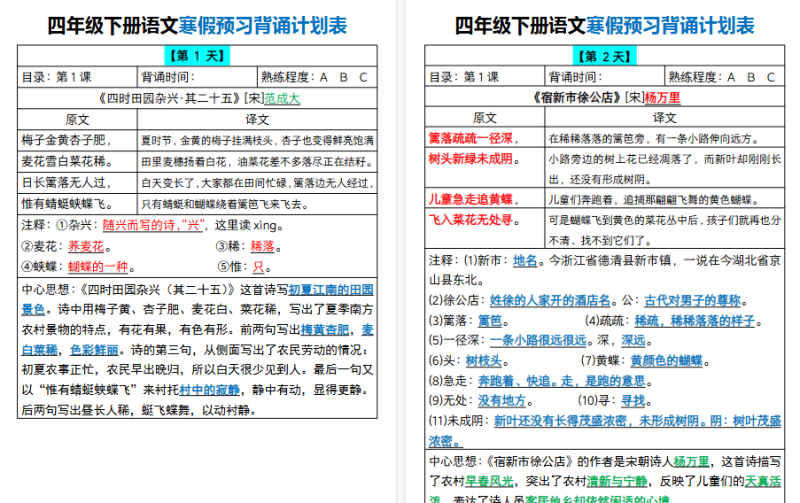Click the '【第 1 天】' highlighted header
Screen dimensions: 800x503
(197, 55)
